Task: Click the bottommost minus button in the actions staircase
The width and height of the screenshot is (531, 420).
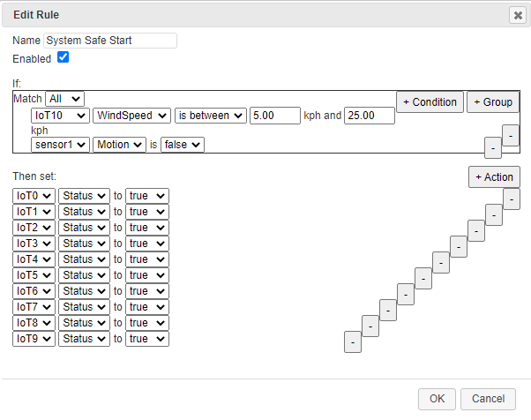Action: coord(352,341)
